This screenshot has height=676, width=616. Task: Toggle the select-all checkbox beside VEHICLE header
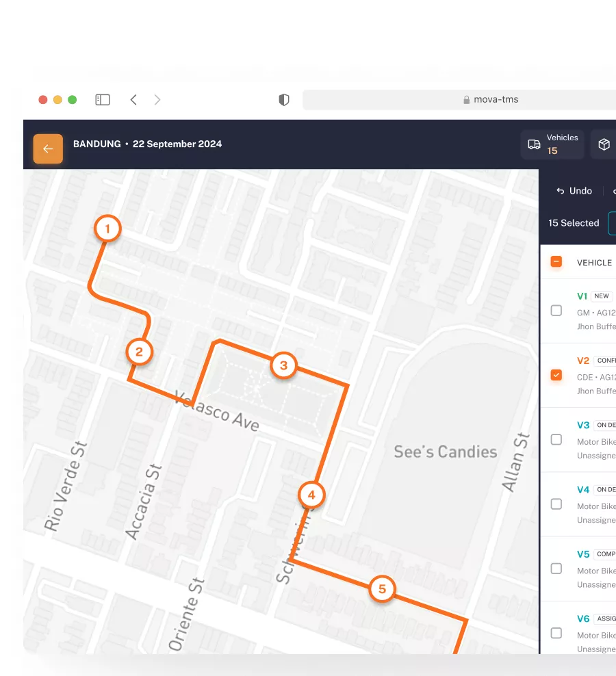pos(556,262)
